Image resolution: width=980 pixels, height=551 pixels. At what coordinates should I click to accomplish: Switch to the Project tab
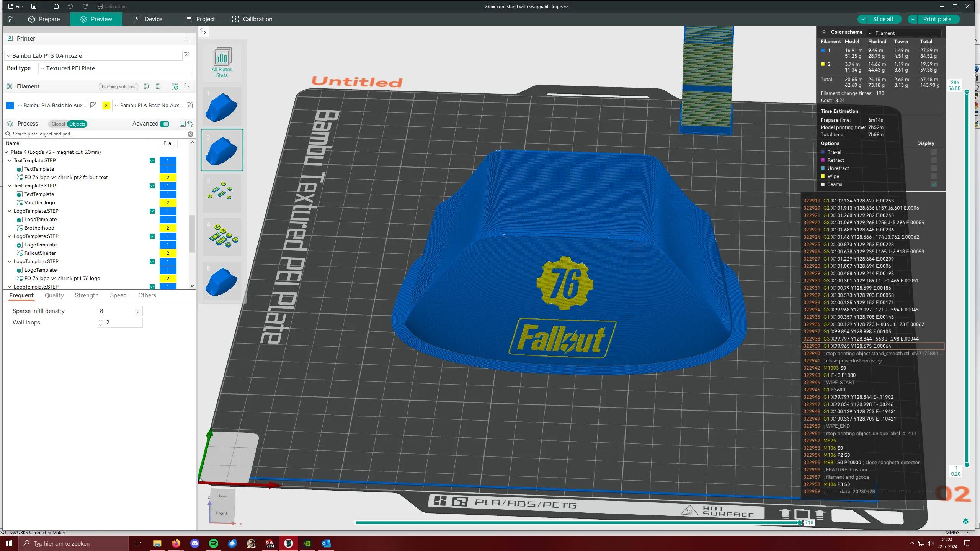(200, 19)
